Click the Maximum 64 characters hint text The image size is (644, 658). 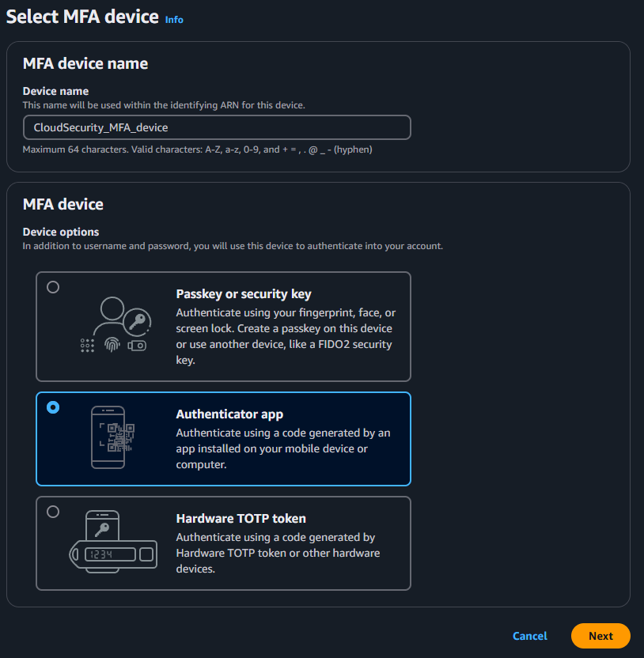pos(197,149)
